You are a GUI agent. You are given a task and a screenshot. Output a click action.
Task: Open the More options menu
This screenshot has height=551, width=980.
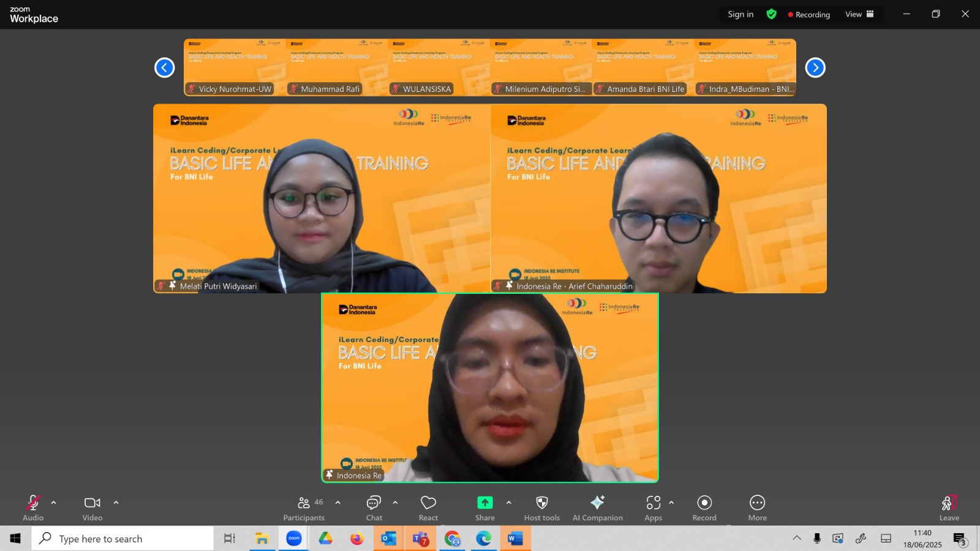pos(757,508)
